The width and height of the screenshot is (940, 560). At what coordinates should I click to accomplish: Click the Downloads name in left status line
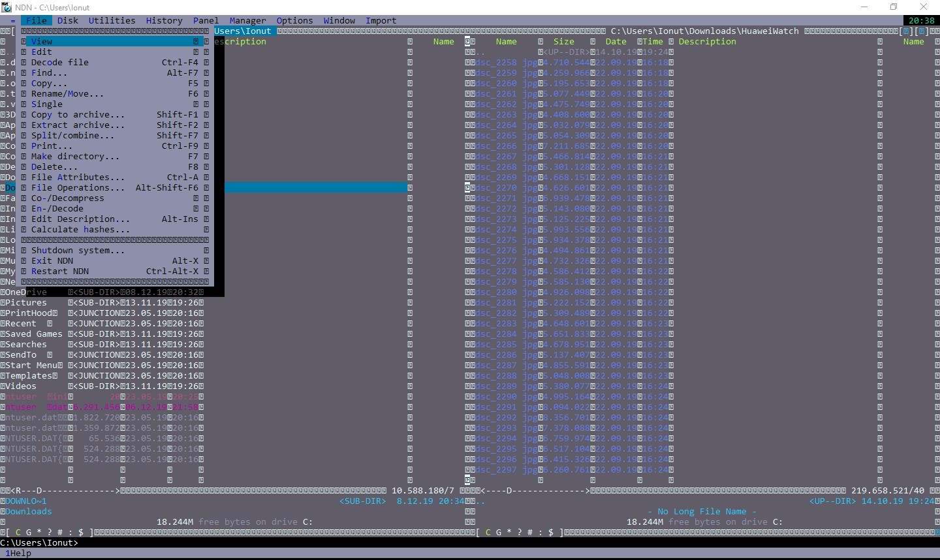tap(29, 511)
